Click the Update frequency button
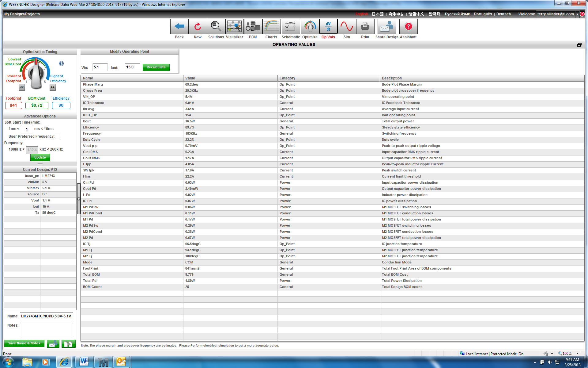Viewport: 588px width, 368px height. [x=40, y=158]
